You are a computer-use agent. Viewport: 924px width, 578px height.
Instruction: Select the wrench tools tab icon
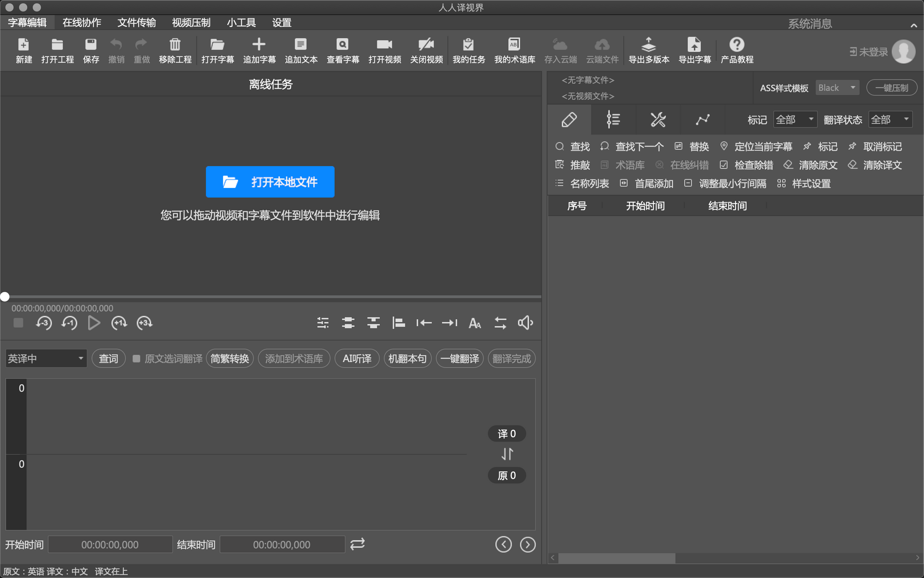pyautogui.click(x=658, y=120)
